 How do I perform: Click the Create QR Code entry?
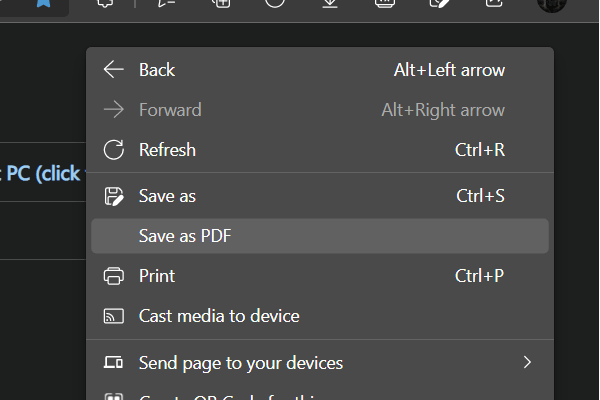pos(240,395)
